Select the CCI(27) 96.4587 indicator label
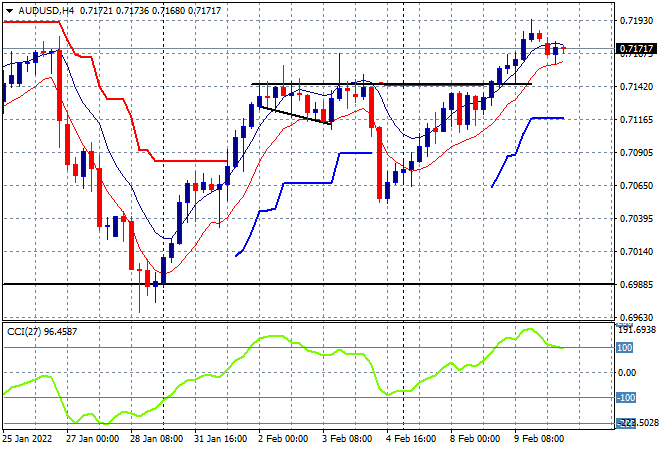The image size is (660, 450). point(42,332)
